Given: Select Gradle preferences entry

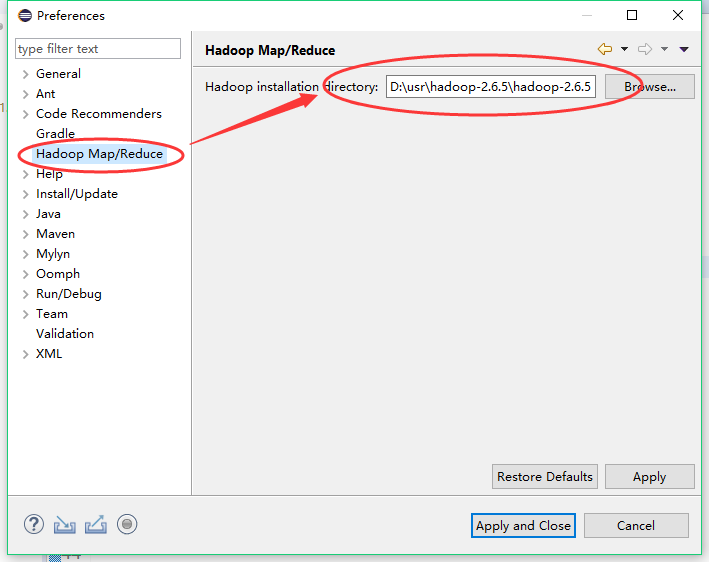Looking at the screenshot, I should tap(55, 133).
